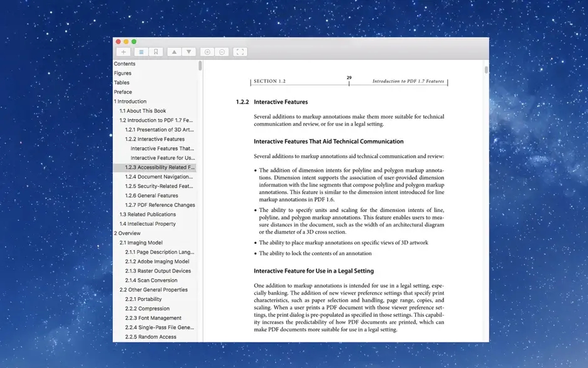The height and width of the screenshot is (368, 588).
Task: Go to 2.1.4 Scan Conversion
Action: pyautogui.click(x=151, y=280)
